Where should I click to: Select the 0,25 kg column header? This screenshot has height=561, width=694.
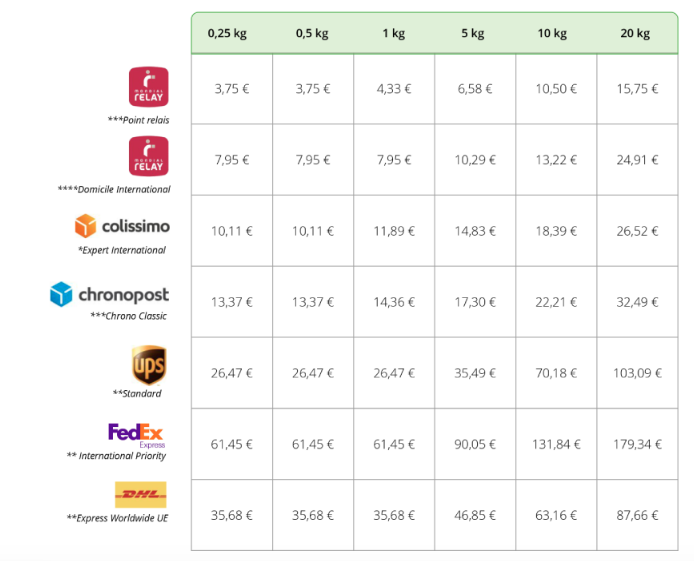click(x=227, y=33)
